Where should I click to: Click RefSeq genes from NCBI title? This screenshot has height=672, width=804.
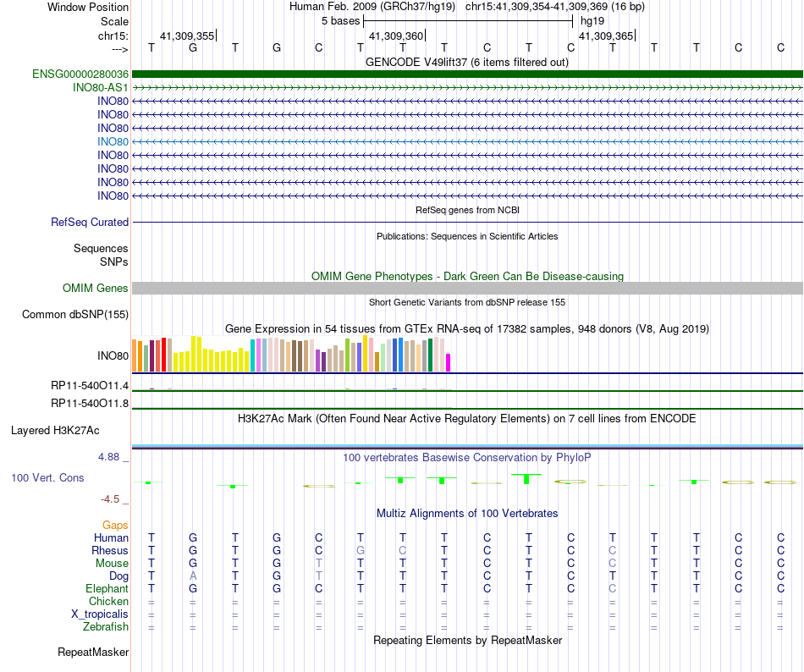(x=467, y=210)
